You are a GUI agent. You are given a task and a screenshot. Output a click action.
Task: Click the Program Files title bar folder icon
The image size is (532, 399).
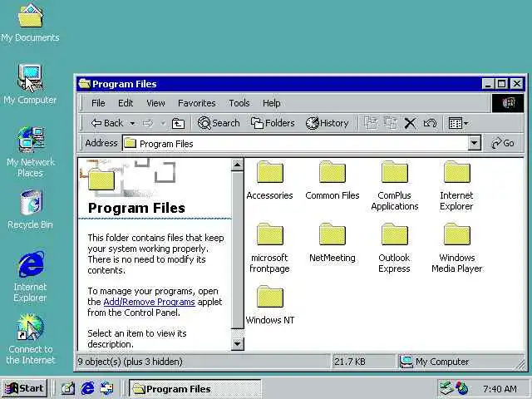point(85,84)
